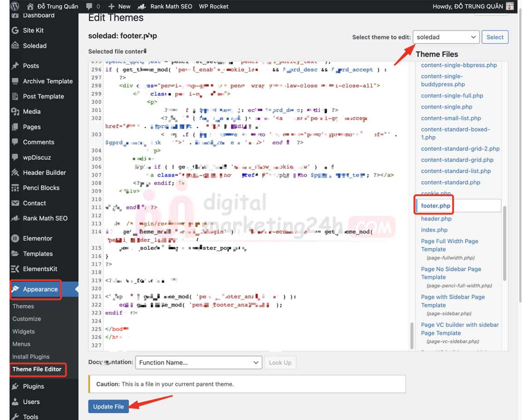
Task: Click the New label in admin bar
Action: (x=124, y=6)
